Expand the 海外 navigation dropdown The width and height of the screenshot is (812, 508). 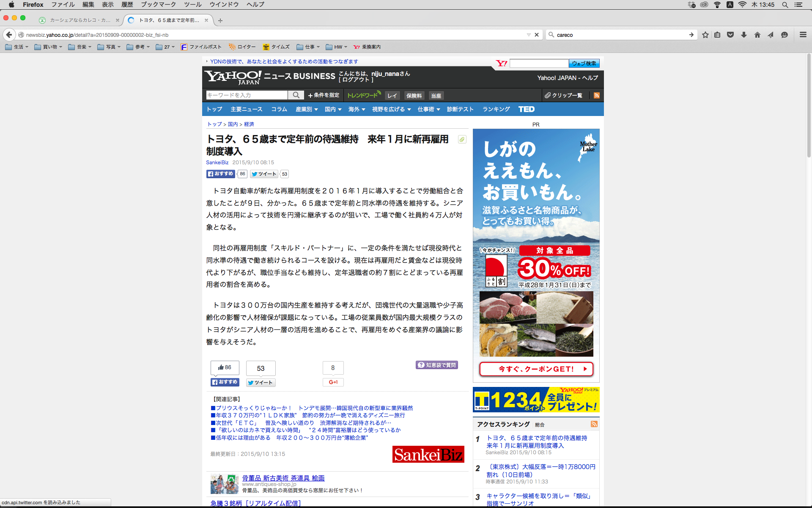(x=356, y=109)
